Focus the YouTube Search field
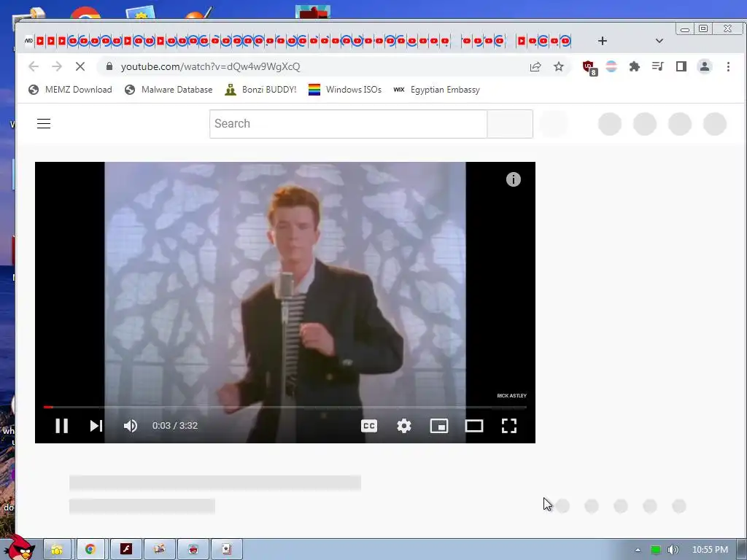 348,124
